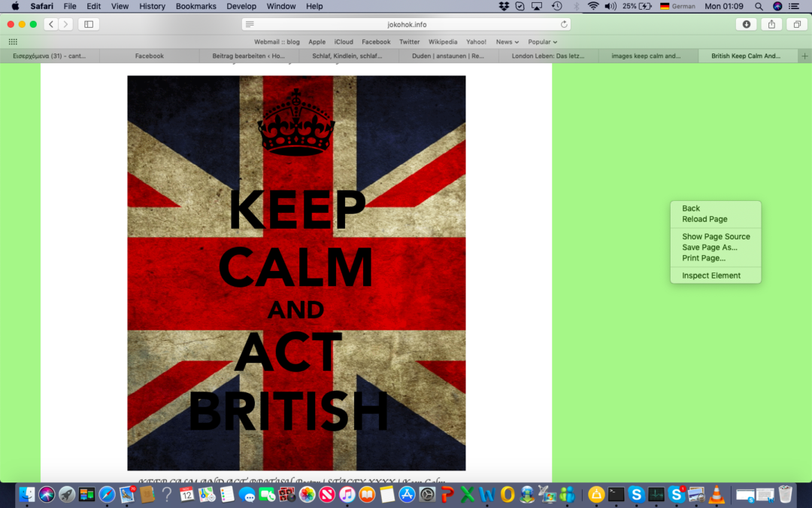This screenshot has height=508, width=812.
Task: Open the Photos app in the Dock
Action: [307, 494]
